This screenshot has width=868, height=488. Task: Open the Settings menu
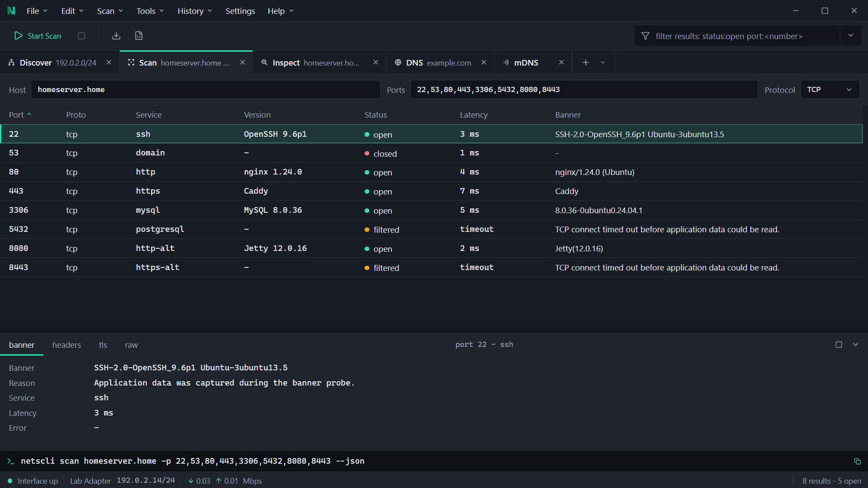tap(240, 11)
